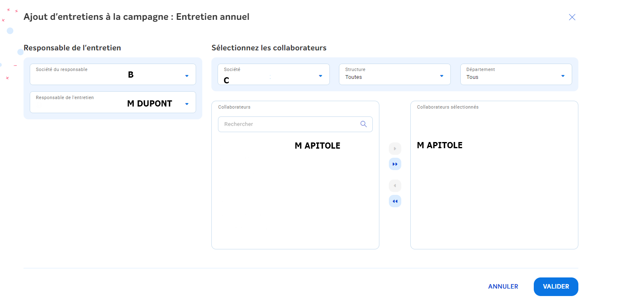Click the Tous value in Département
Image resolution: width=644 pixels, height=308 pixels.
(x=472, y=77)
